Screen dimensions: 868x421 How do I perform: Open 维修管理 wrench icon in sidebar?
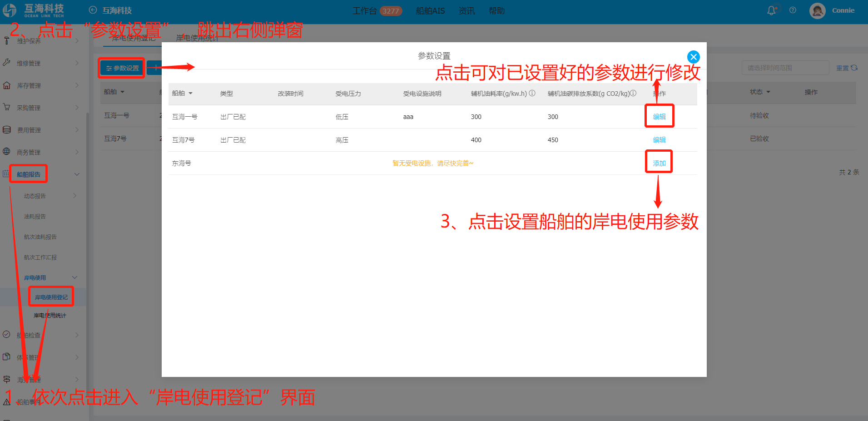pos(6,63)
